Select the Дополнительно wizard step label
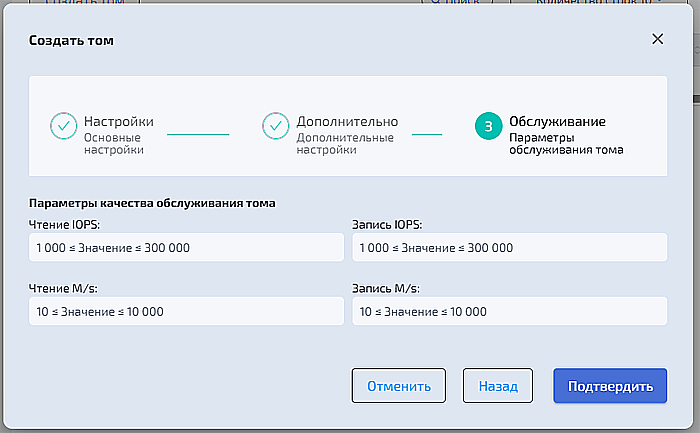 tap(347, 121)
